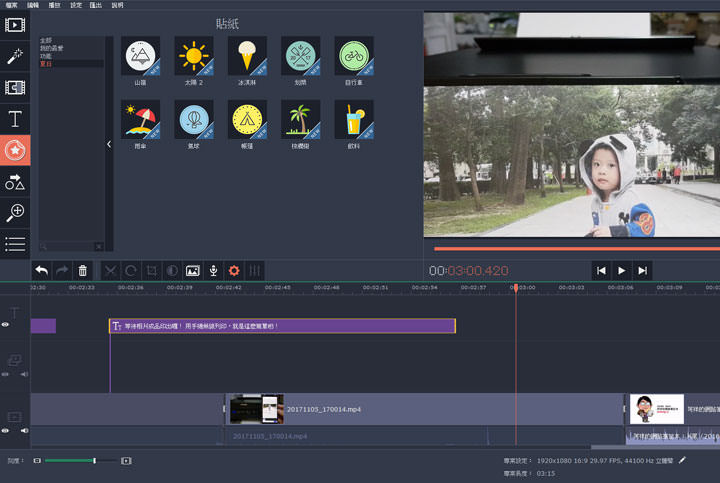The image size is (720, 483).
Task: Click the Redo arrow in toolbar
Action: (x=62, y=271)
